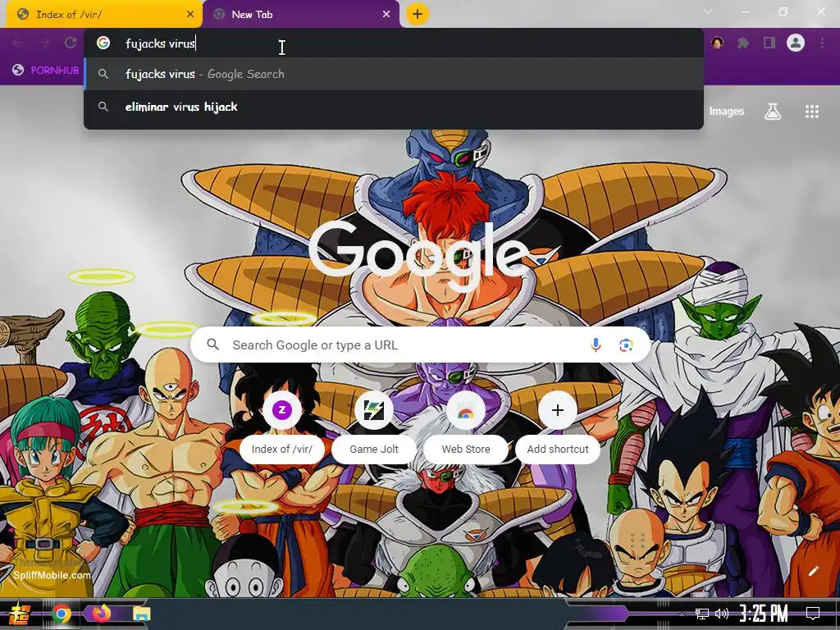Viewport: 840px width, 630px height.
Task: Open the Extensions puzzle icon
Action: click(x=743, y=43)
